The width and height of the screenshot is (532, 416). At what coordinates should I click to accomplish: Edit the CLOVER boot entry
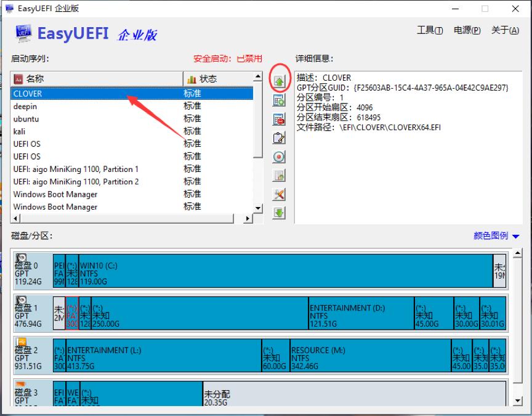pyautogui.click(x=278, y=137)
